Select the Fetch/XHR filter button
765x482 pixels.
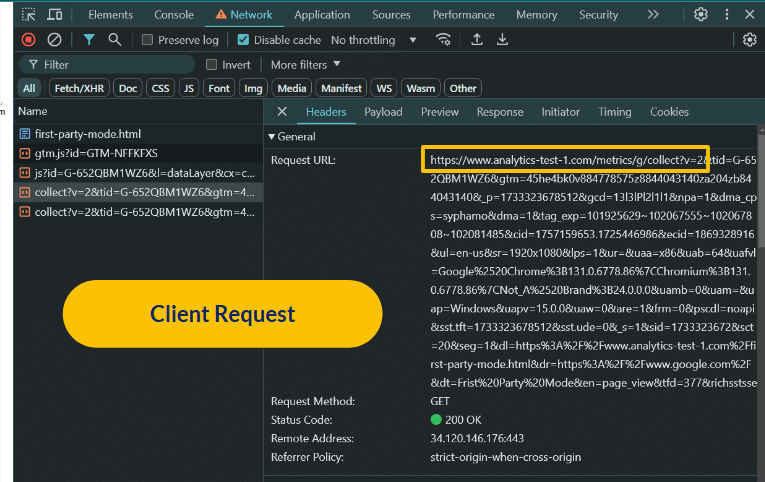pyautogui.click(x=80, y=88)
